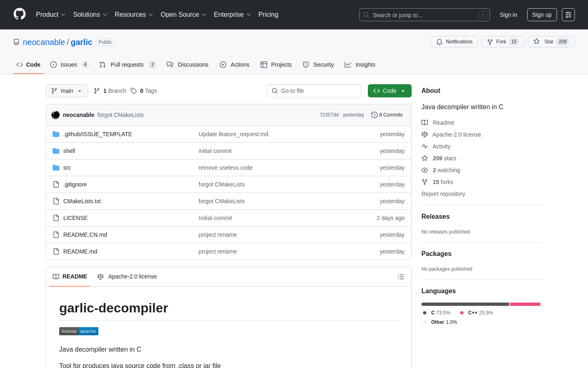Select the Apache-2.0 license tab in README panel
This screenshot has height=368, width=588.
[x=127, y=276]
